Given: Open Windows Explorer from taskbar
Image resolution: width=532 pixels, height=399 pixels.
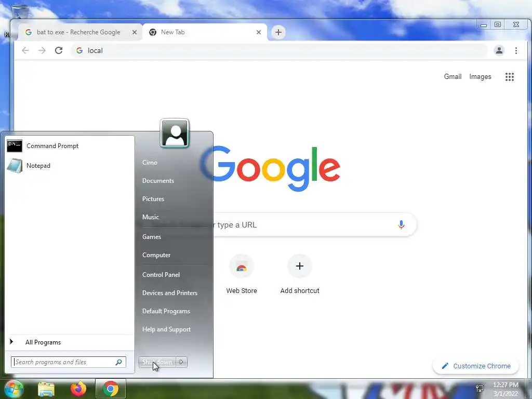Looking at the screenshot, I should [46, 389].
